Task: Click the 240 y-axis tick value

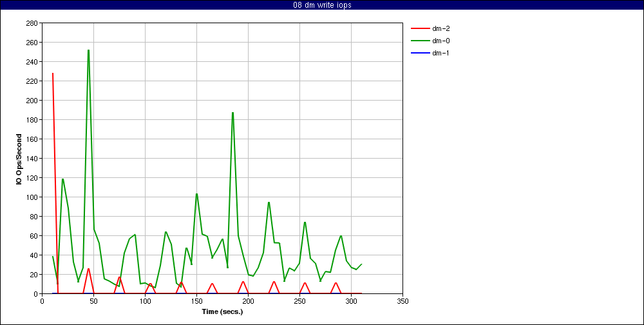Action: (x=32, y=62)
